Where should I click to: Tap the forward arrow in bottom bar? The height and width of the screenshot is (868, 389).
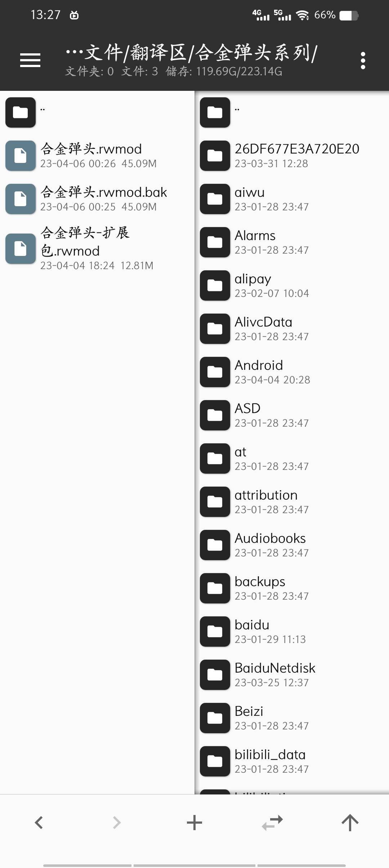(x=117, y=823)
